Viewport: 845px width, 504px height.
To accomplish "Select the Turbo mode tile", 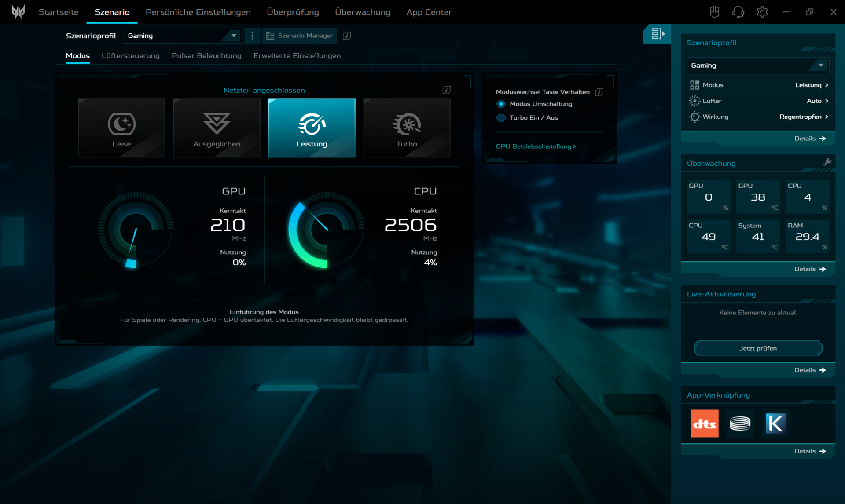I will (407, 128).
